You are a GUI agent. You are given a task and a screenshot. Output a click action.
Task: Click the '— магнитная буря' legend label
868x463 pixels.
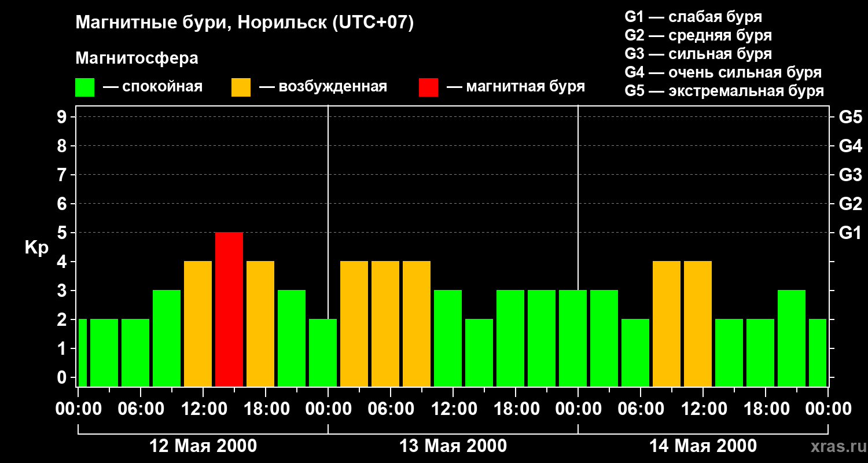click(516, 87)
